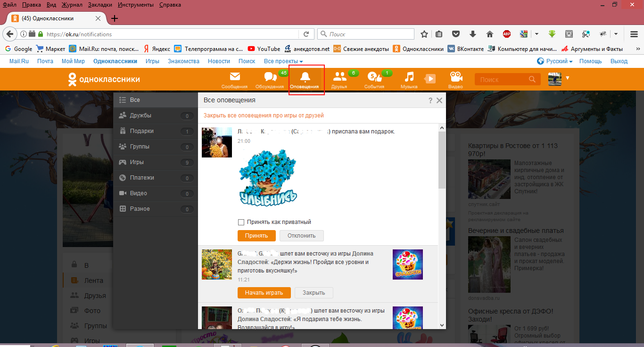Screen dimensions: 644x347
Task: Click Помощь link
Action: (x=590, y=61)
